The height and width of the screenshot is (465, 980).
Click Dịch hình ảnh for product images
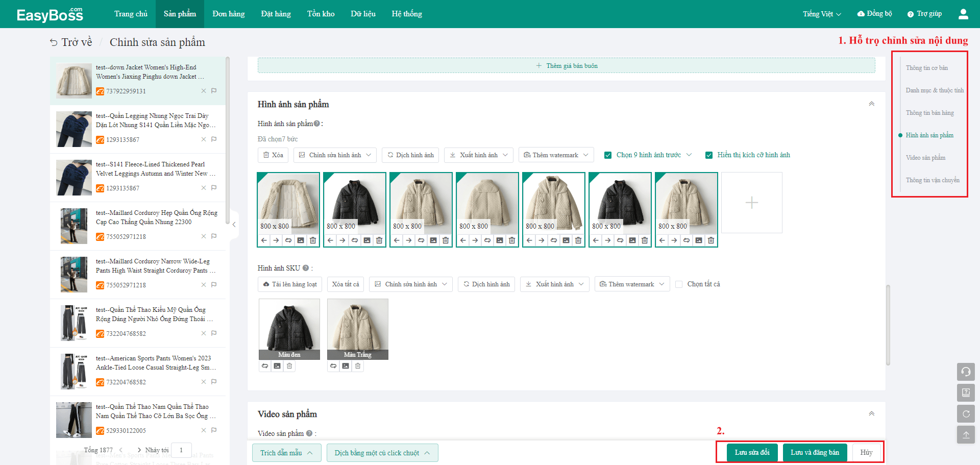[410, 155]
